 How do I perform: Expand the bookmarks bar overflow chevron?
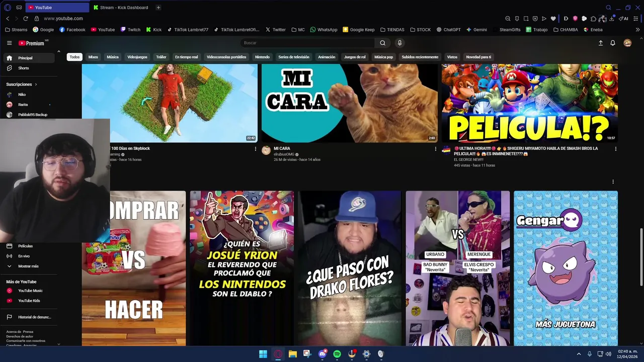click(x=638, y=30)
